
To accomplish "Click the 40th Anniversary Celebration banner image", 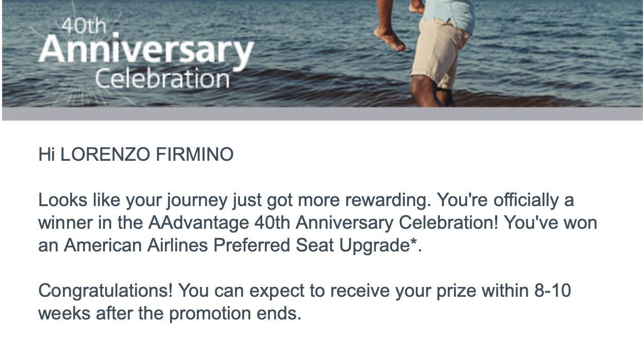I will 322,54.
